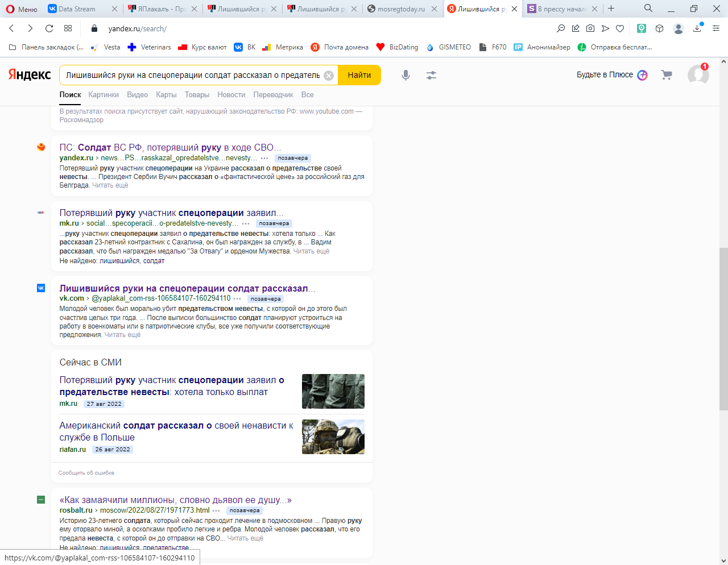Open news 'Американский солдат рассказал о своей ненависти'
728x565 pixels.
(176, 431)
